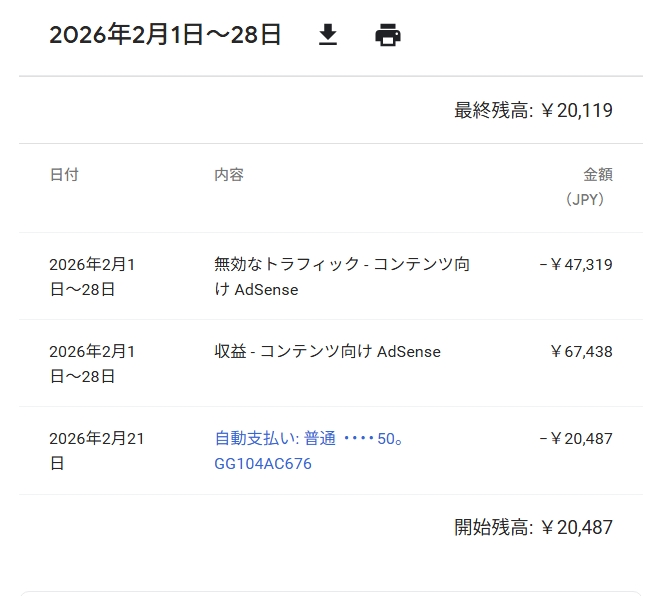662x596 pixels.
Task: Click the 日付 column header
Action: click(x=64, y=174)
